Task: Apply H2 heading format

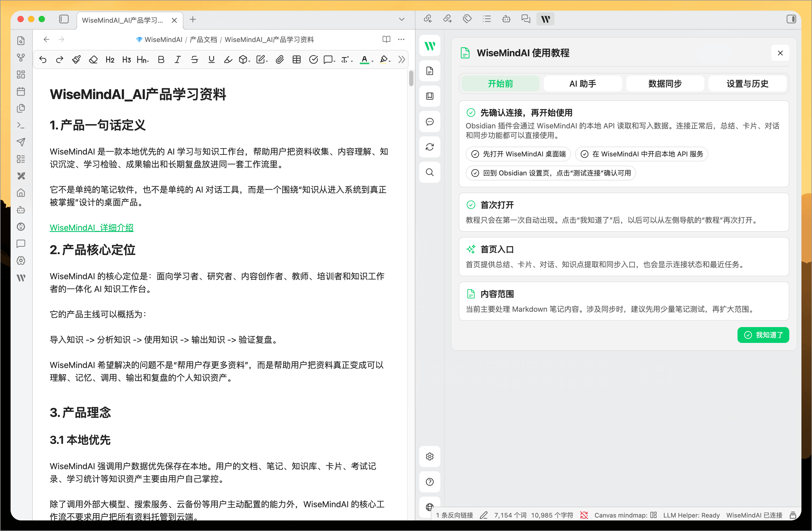Action: tap(110, 60)
